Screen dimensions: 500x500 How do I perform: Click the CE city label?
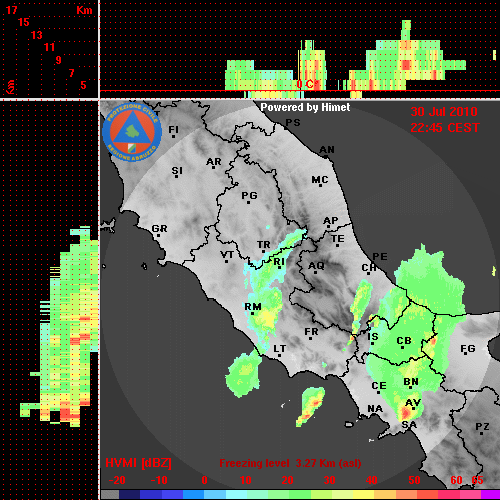(379, 386)
